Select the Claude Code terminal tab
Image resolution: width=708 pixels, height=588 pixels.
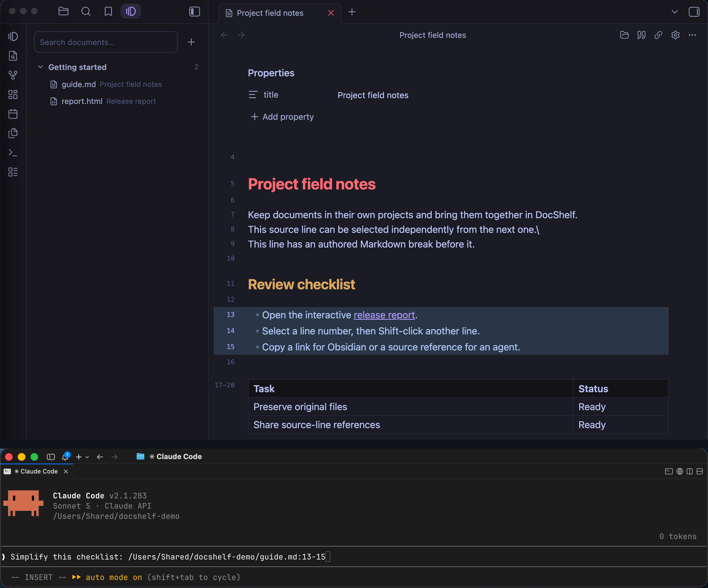click(37, 471)
